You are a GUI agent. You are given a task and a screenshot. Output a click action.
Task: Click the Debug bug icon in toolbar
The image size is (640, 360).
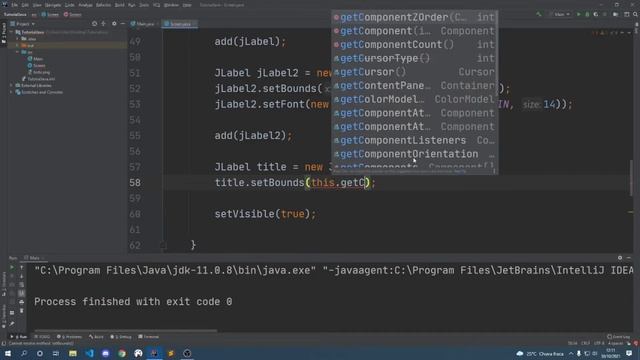(x=587, y=14)
